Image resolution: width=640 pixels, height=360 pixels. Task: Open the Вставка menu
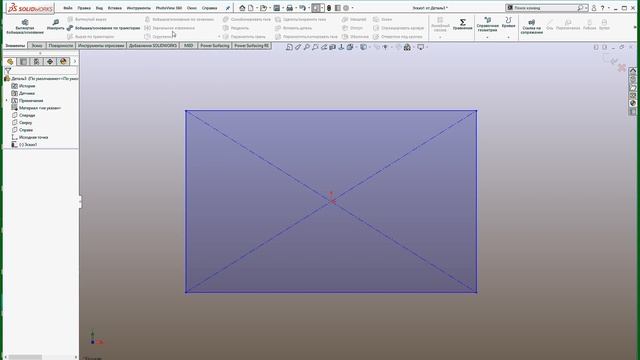[115, 8]
